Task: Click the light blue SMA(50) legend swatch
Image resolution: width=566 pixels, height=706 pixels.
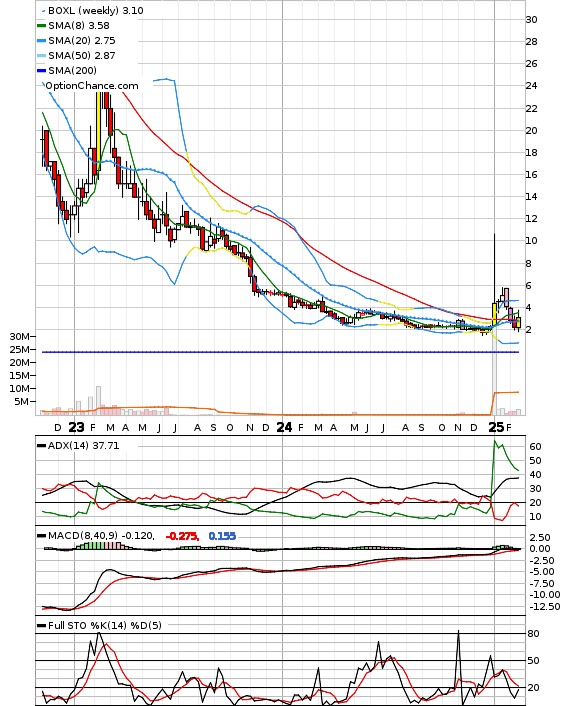Action: click(x=41, y=56)
